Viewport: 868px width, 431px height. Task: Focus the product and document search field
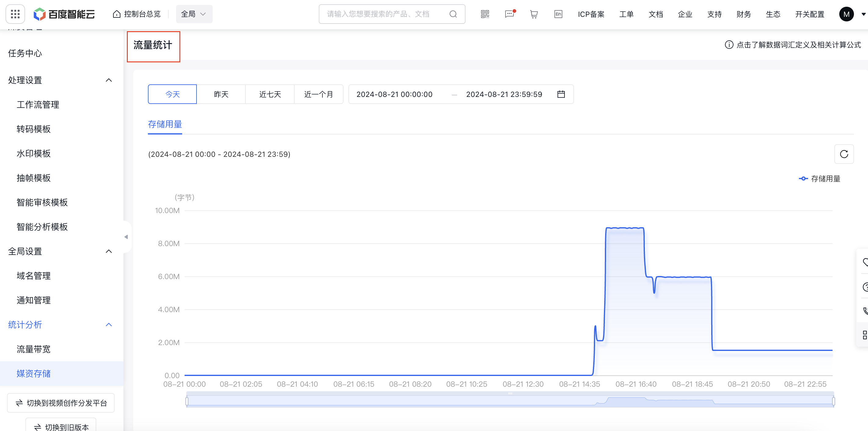(x=392, y=14)
